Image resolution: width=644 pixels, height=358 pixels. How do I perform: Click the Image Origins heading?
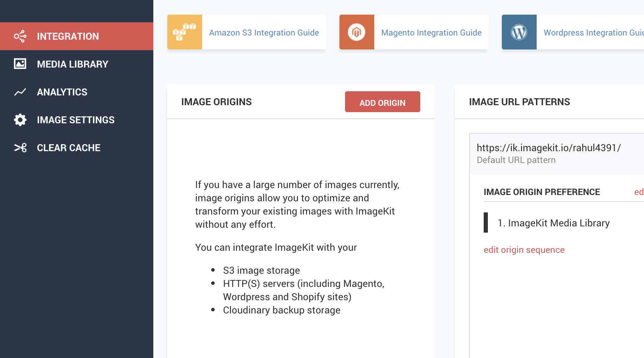point(216,102)
